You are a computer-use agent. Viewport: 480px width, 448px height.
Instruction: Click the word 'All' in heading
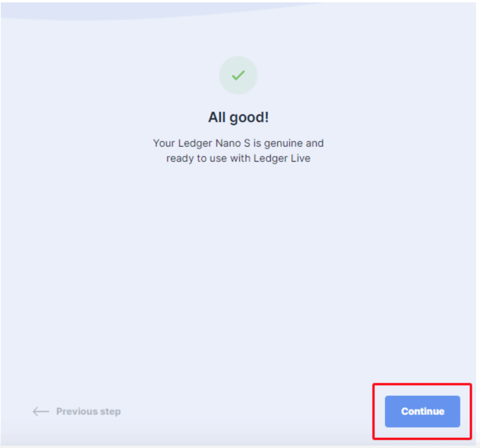(x=217, y=117)
